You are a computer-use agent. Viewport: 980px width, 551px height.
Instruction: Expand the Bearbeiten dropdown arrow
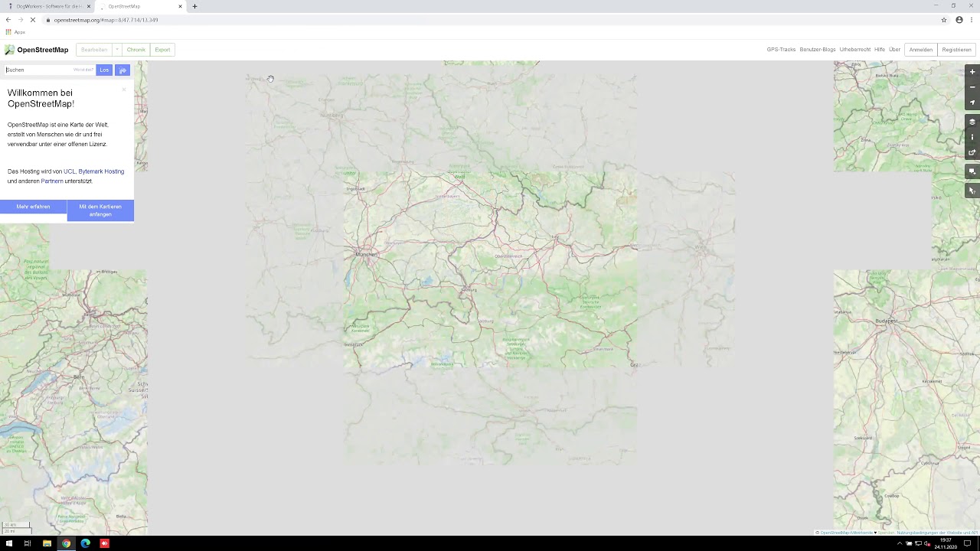117,50
